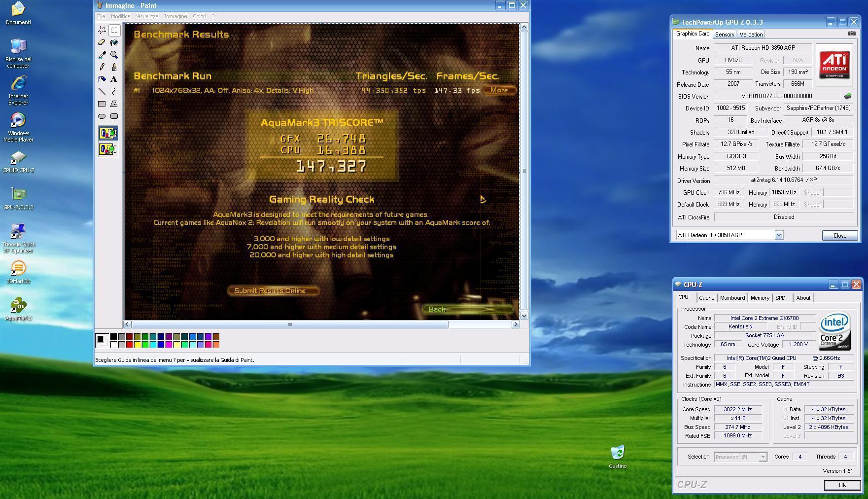Image resolution: width=868 pixels, height=499 pixels.
Task: Click the Paint horizontal scrollbar thumb
Action: point(290,324)
